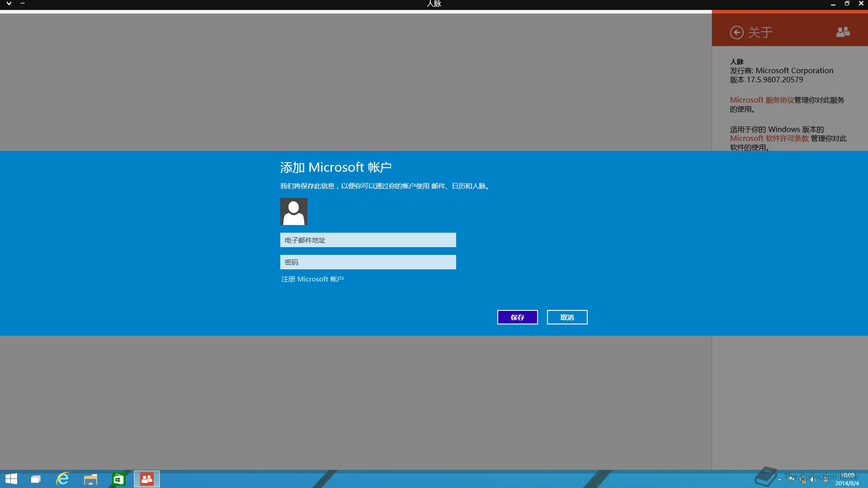Launch Internet Explorer from the taskbar
868x488 pixels.
tap(63, 479)
